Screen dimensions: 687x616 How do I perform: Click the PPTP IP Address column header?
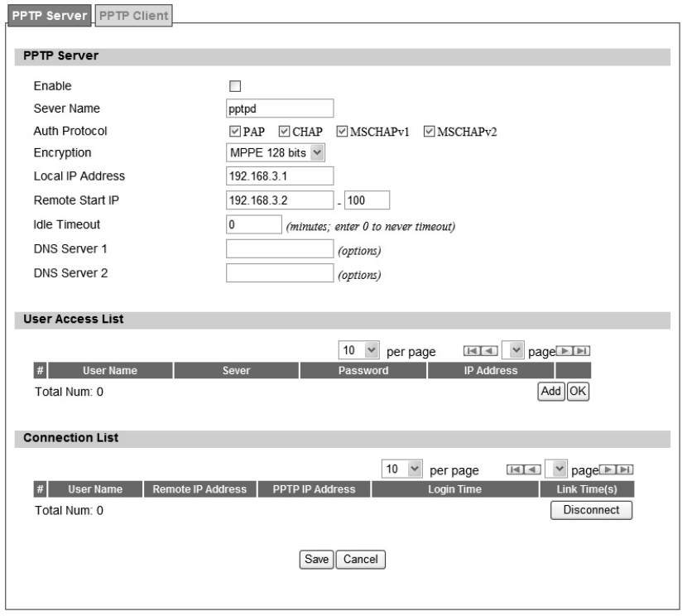[x=315, y=489]
